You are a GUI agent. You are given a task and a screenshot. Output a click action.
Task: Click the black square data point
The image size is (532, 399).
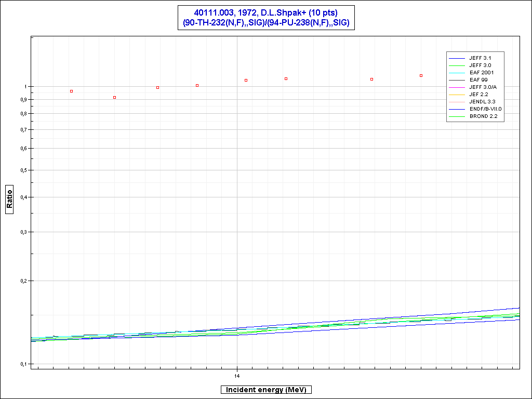point(72,91)
